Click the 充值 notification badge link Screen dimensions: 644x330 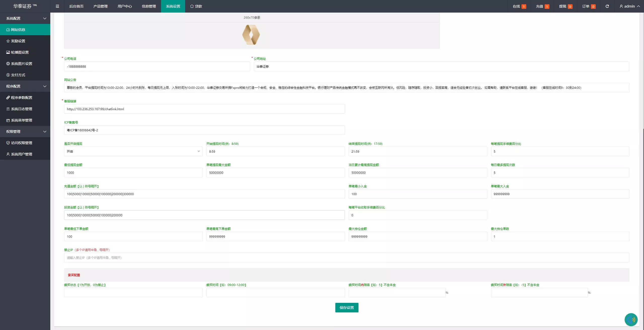[542, 6]
